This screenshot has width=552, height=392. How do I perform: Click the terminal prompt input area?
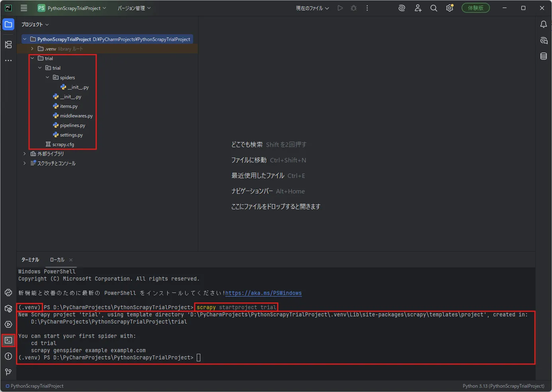198,357
